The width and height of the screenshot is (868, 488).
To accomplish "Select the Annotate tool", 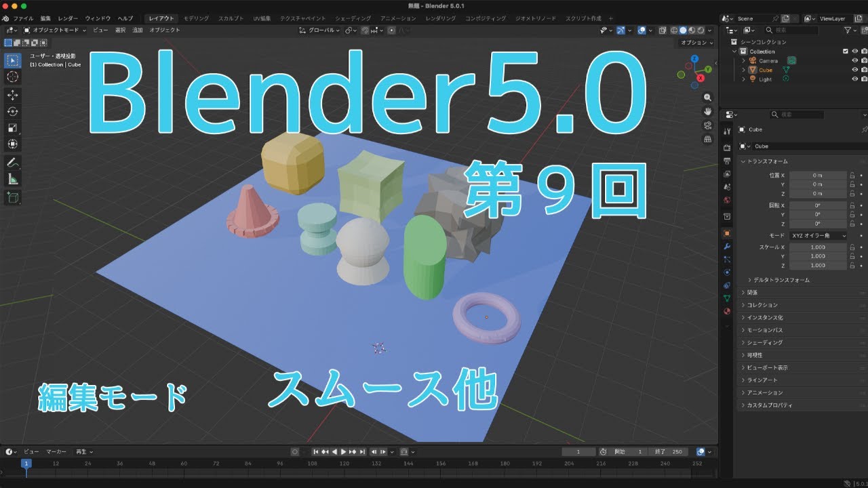I will tap(12, 163).
